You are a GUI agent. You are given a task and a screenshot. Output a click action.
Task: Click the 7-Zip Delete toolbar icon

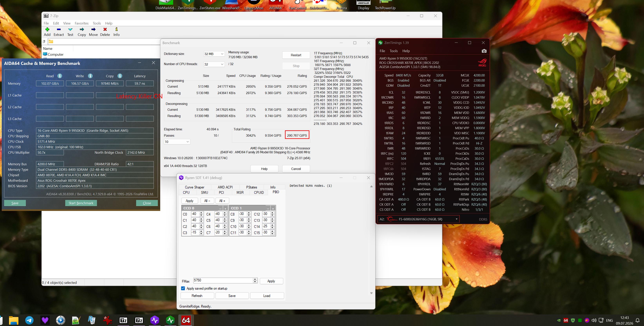coord(105,30)
